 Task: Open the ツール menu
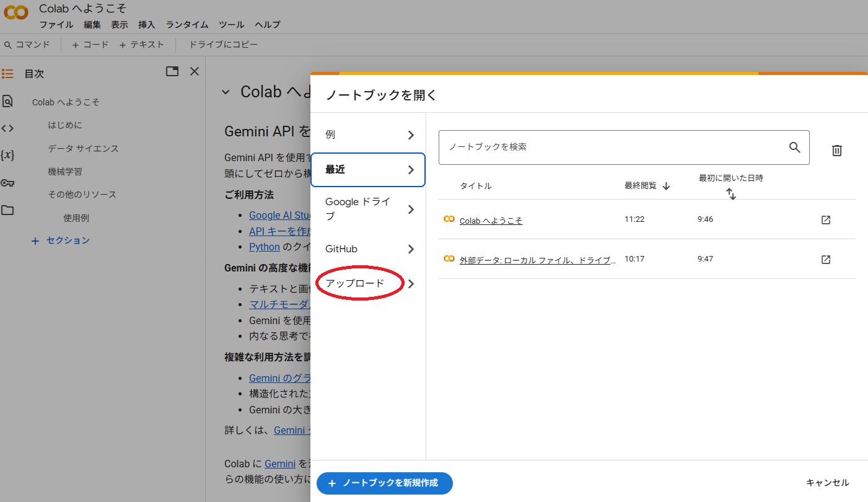tap(232, 25)
